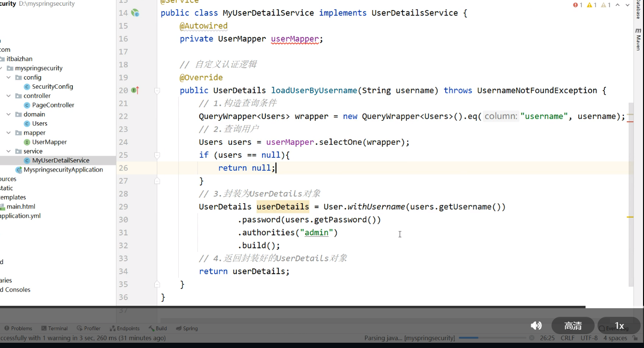
Task: Collapse the config folder in project tree
Action: point(9,77)
